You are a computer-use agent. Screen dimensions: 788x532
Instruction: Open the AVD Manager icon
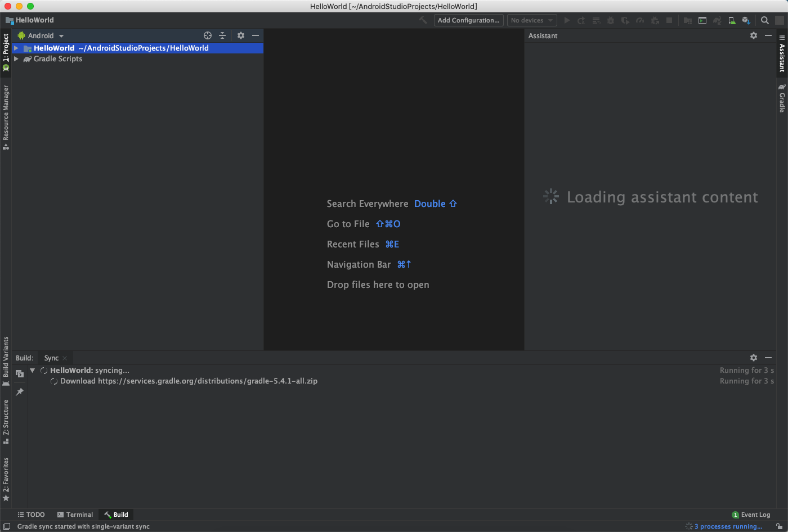(732, 20)
